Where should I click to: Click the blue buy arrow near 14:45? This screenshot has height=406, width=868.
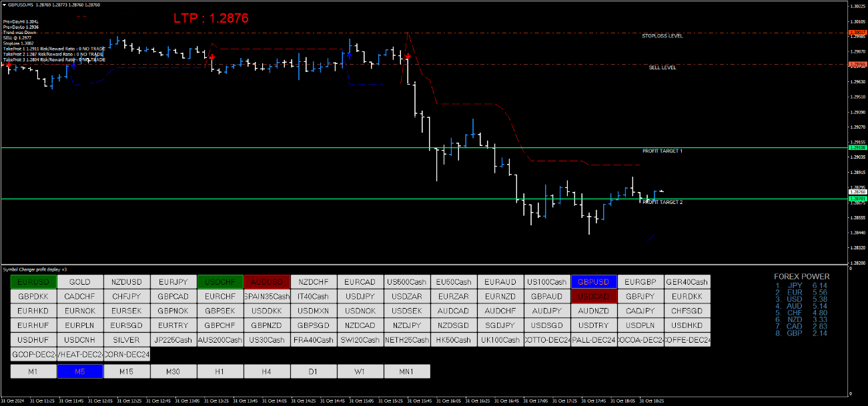[349, 57]
